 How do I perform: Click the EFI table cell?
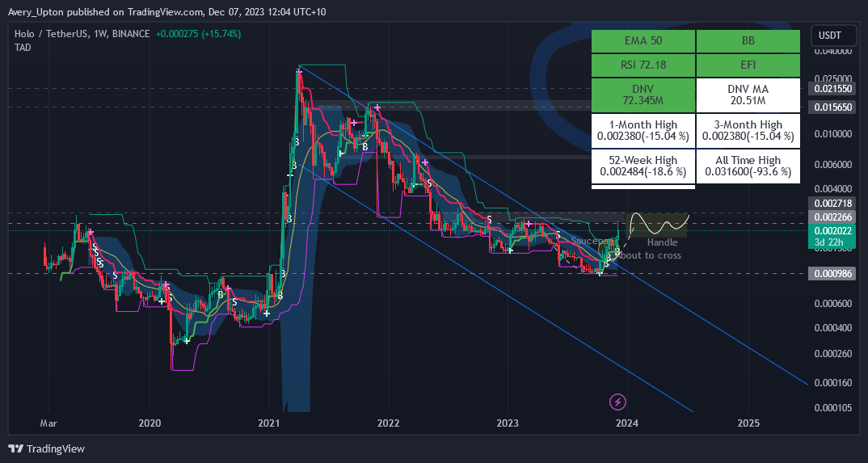click(748, 65)
